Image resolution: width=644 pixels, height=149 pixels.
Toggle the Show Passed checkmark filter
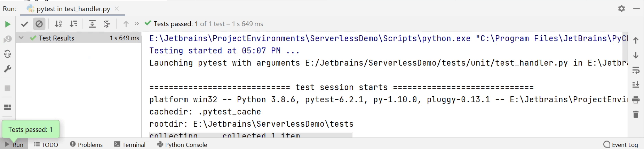tap(24, 24)
